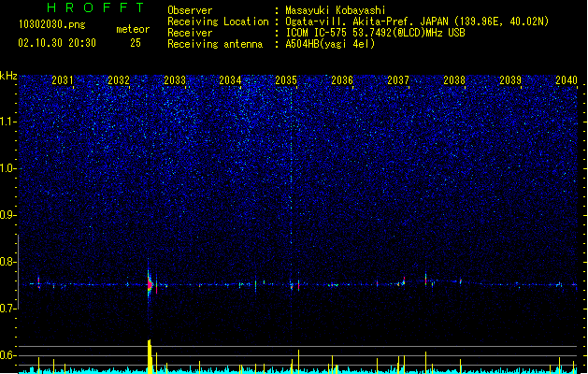588x374 pixels.
Task: Click the 2032 time marker
Action: (x=119, y=80)
